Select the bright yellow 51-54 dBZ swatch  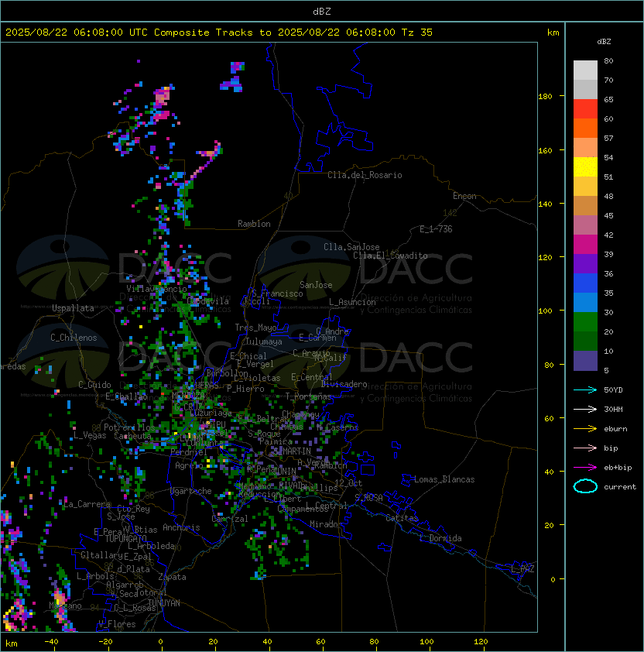click(585, 166)
